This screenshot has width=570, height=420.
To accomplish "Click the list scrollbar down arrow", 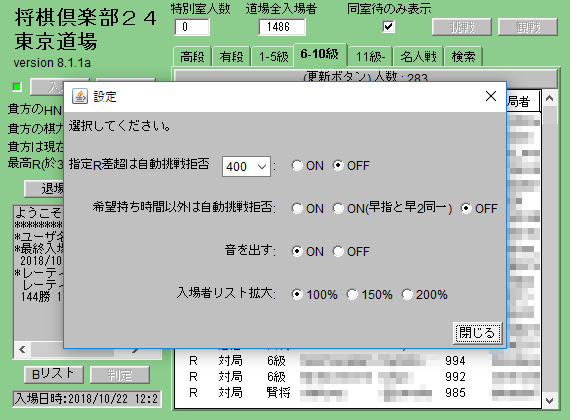I will (x=550, y=401).
